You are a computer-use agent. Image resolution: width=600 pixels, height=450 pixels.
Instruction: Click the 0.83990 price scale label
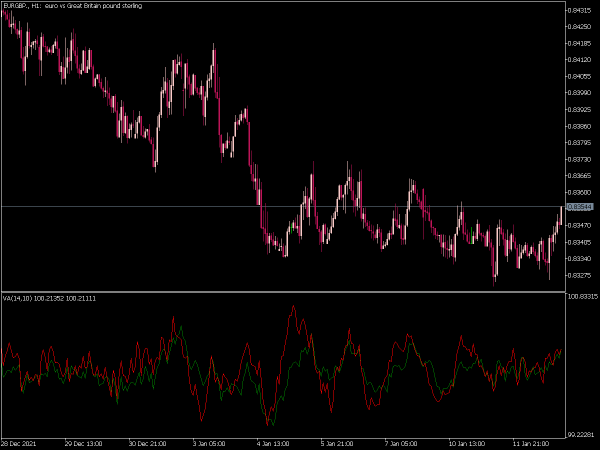click(580, 93)
